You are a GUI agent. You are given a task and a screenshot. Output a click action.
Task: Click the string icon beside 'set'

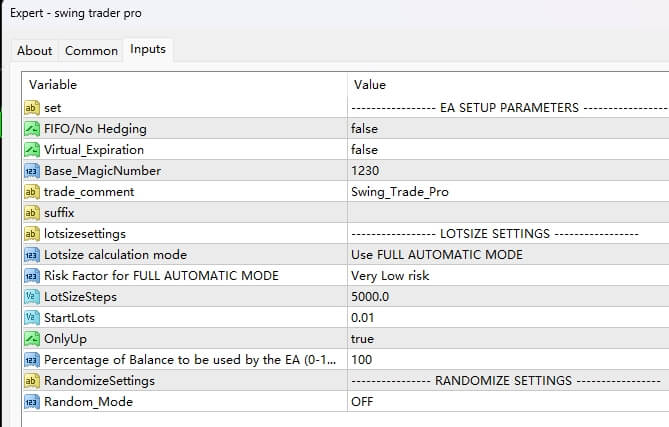(x=31, y=107)
